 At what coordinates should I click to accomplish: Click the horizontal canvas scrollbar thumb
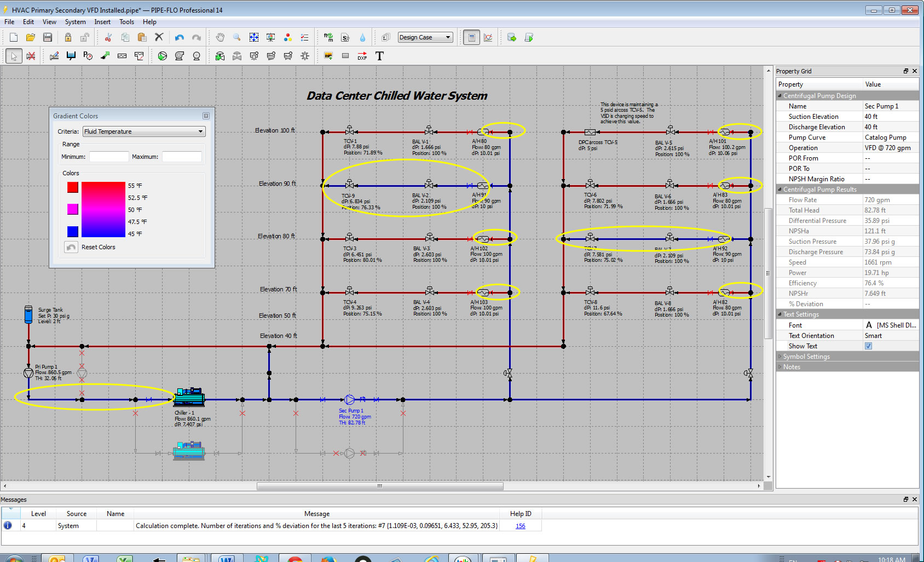click(x=380, y=486)
